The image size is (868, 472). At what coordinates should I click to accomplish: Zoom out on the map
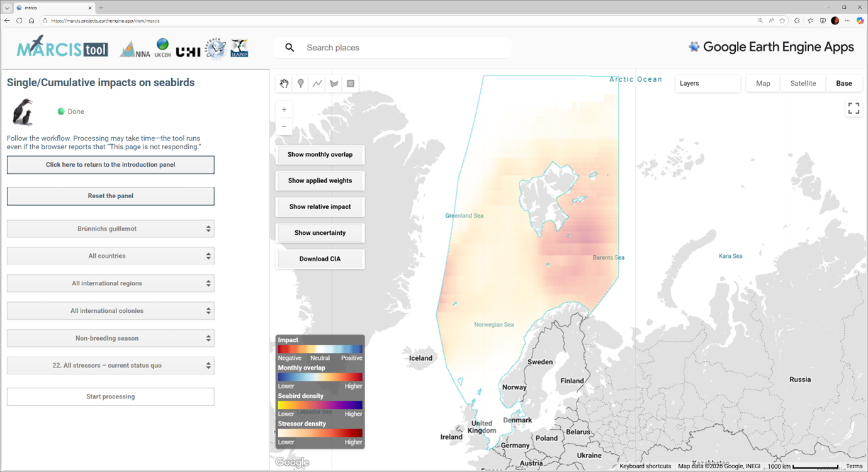point(284,126)
